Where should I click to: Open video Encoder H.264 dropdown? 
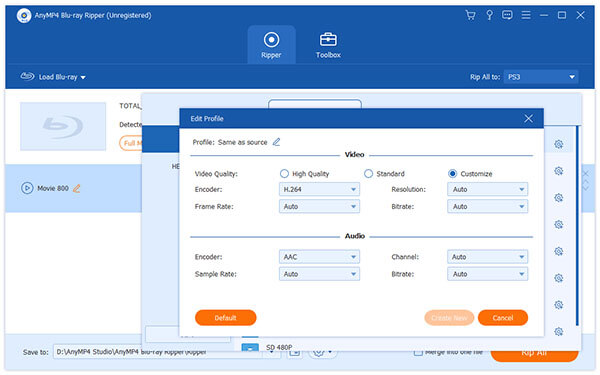pyautogui.click(x=319, y=189)
